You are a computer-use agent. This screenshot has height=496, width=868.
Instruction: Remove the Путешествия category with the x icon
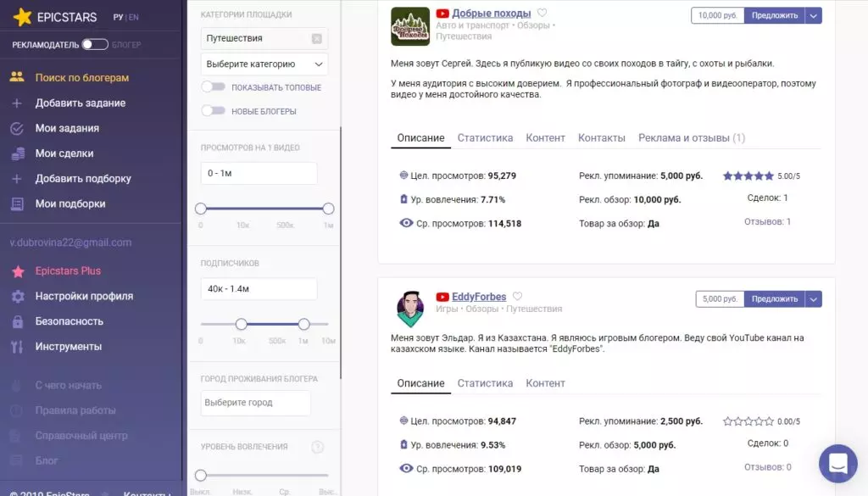[317, 38]
